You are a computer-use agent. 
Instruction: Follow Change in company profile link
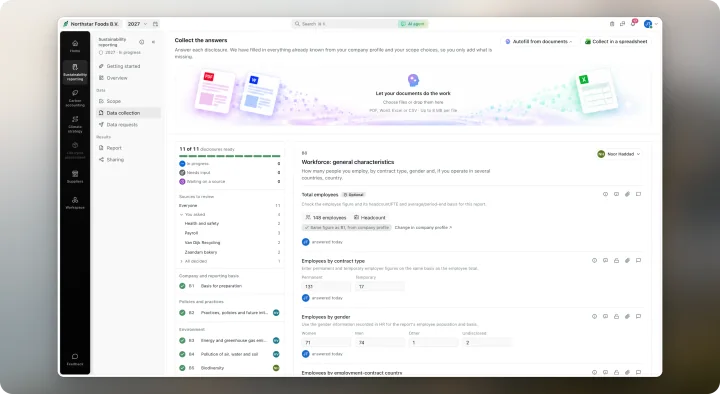(x=423, y=227)
